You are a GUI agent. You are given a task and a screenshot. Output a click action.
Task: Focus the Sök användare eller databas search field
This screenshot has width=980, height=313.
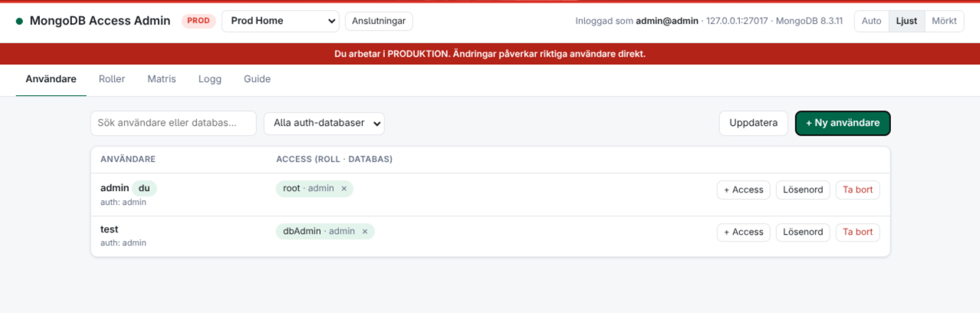(173, 123)
